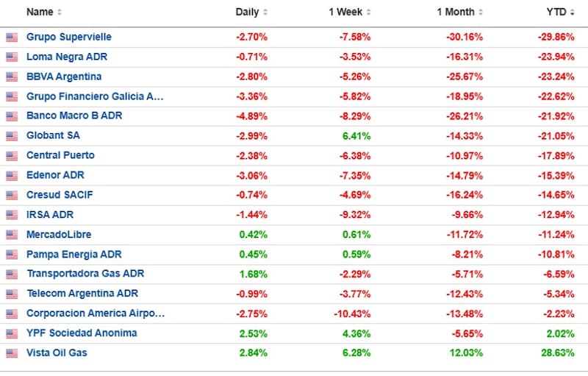The width and height of the screenshot is (588, 376).
Task: Click the flag icon beside MercadoLibre
Action: coord(12,235)
